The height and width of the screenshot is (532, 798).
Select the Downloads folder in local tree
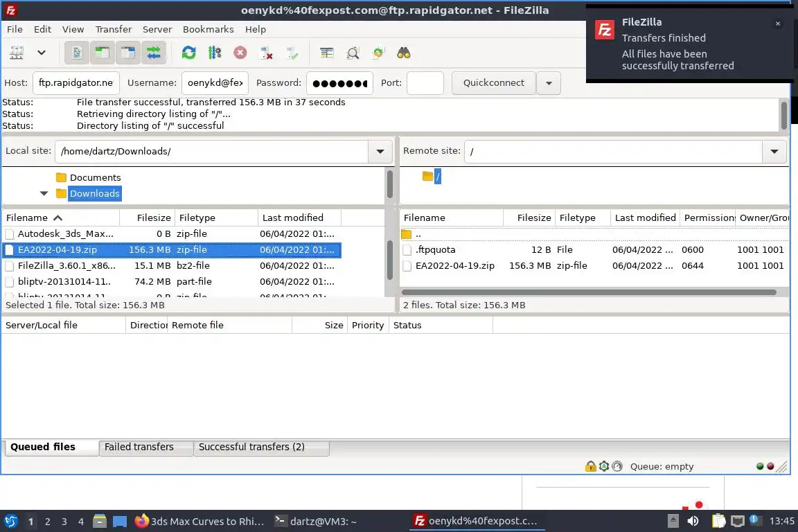tap(95, 193)
